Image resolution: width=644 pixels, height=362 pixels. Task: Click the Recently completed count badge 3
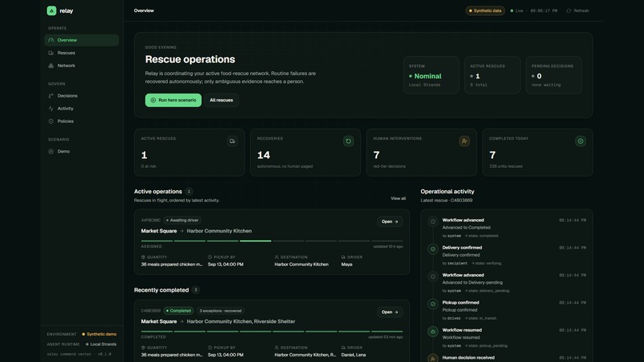click(196, 290)
